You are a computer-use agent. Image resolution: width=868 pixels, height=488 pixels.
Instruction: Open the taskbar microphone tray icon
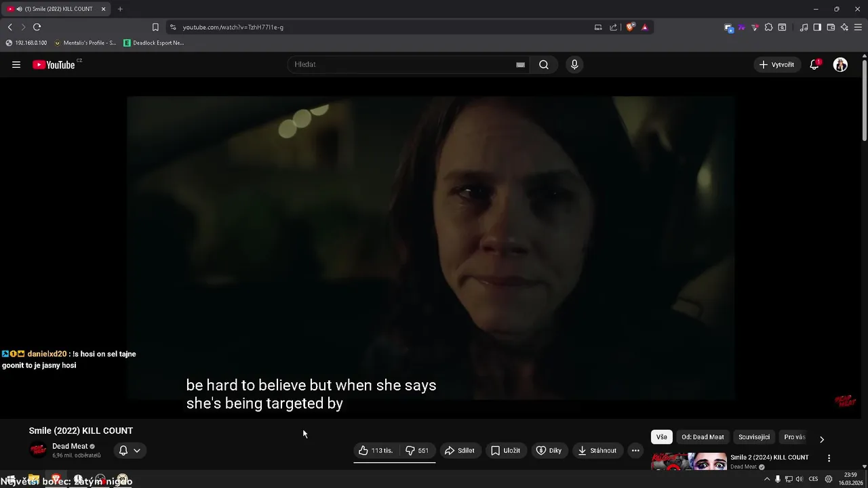tap(778, 479)
